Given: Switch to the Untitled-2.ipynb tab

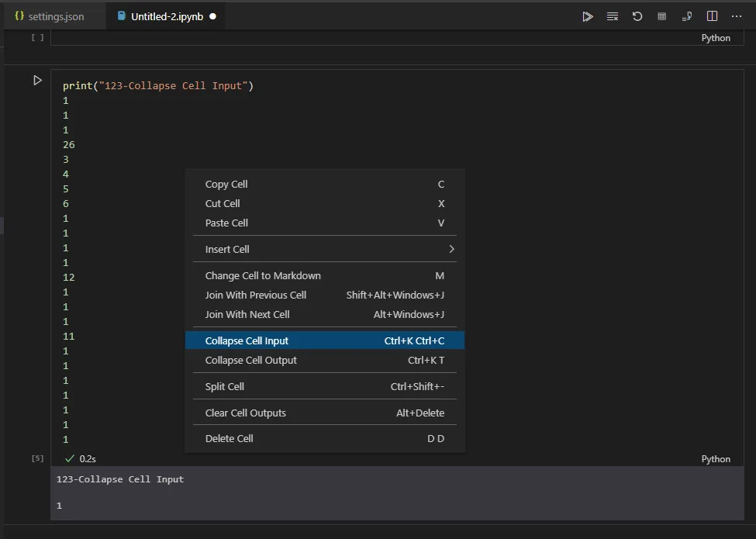Looking at the screenshot, I should point(165,14).
